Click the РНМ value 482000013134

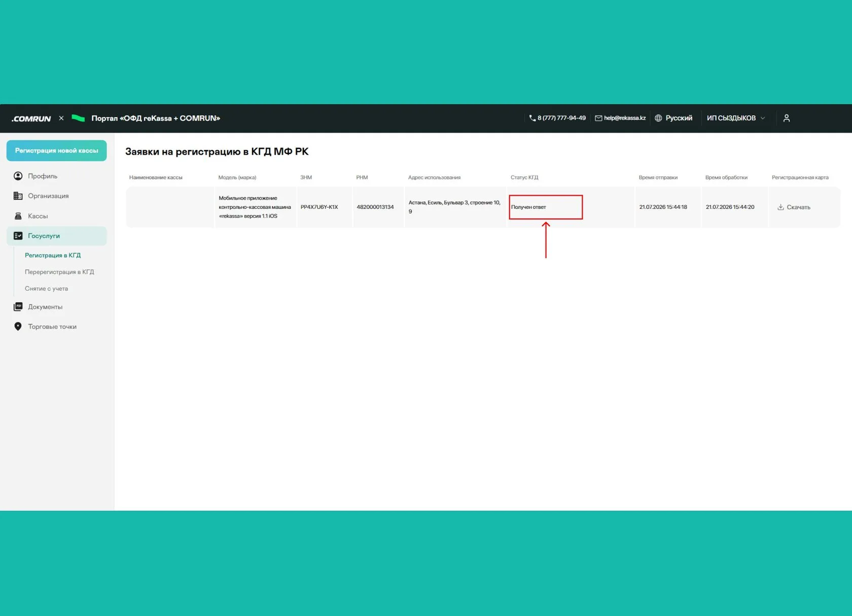tap(375, 207)
